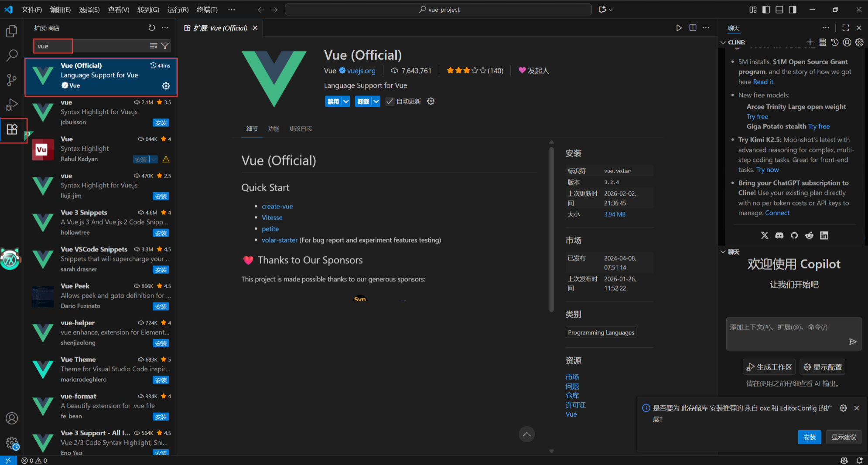Open the Copilot chat dropdown in title bar
The height and width of the screenshot is (465, 868).
click(611, 10)
